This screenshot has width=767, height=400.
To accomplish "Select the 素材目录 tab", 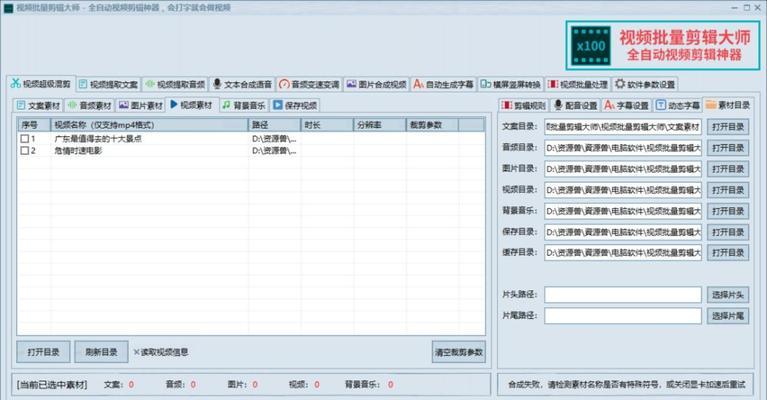I will [x=729, y=105].
